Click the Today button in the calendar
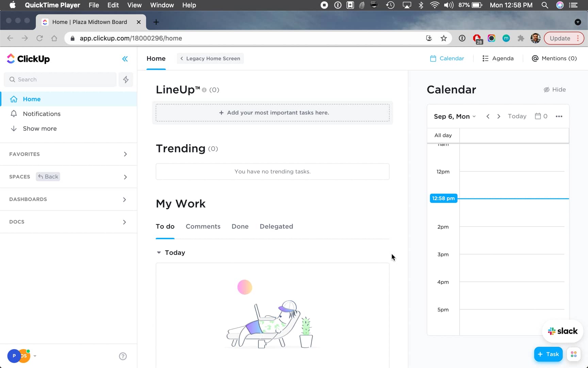Screen dimensions: 588x368 (517, 116)
